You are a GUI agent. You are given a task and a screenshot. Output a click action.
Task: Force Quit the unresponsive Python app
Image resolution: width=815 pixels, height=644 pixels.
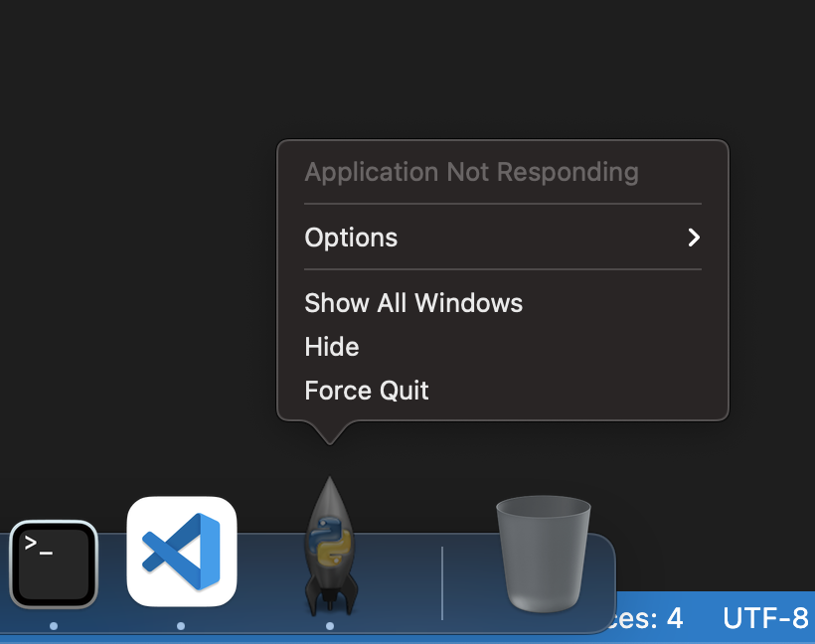tap(366, 390)
